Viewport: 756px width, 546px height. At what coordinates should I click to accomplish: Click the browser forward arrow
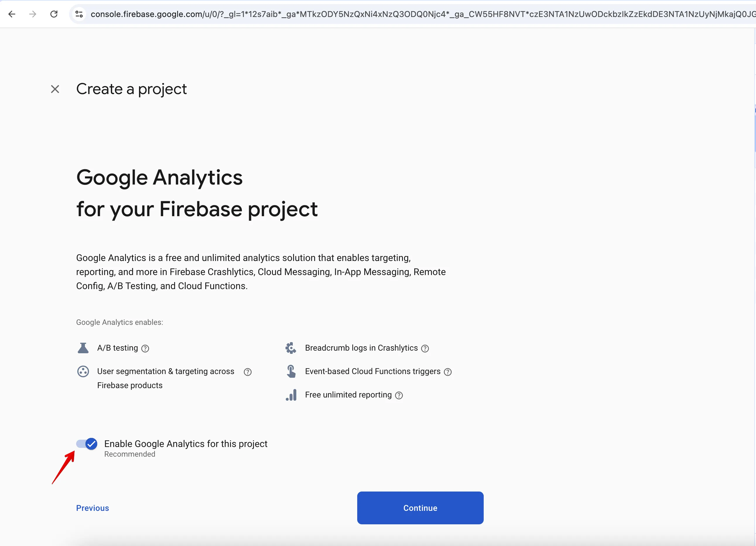click(x=33, y=14)
